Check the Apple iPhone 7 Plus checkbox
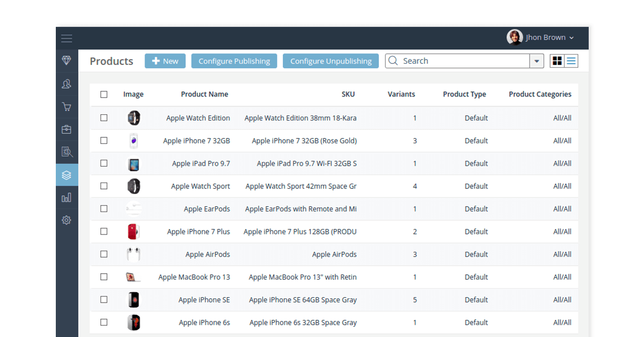Screen dimensions: 644x337 coord(104,231)
